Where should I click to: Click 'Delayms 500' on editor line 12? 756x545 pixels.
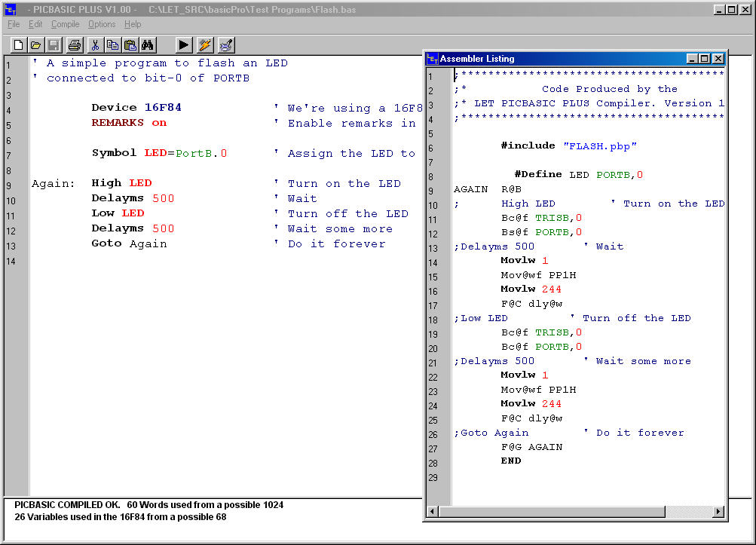click(133, 228)
